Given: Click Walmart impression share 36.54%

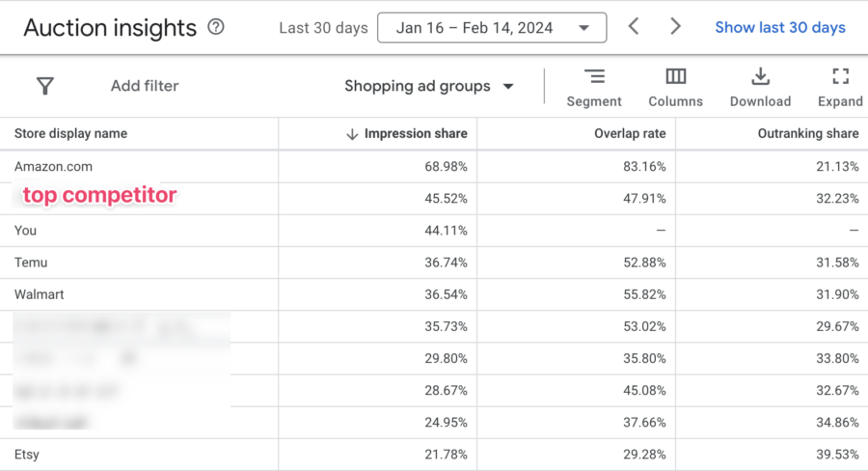Looking at the screenshot, I should point(446,294).
